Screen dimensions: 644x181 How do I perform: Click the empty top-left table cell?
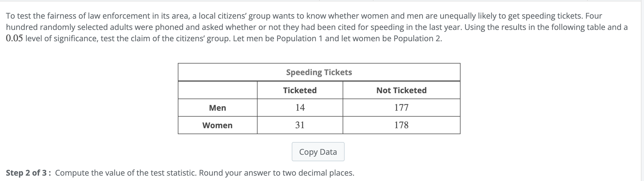[x=217, y=90]
